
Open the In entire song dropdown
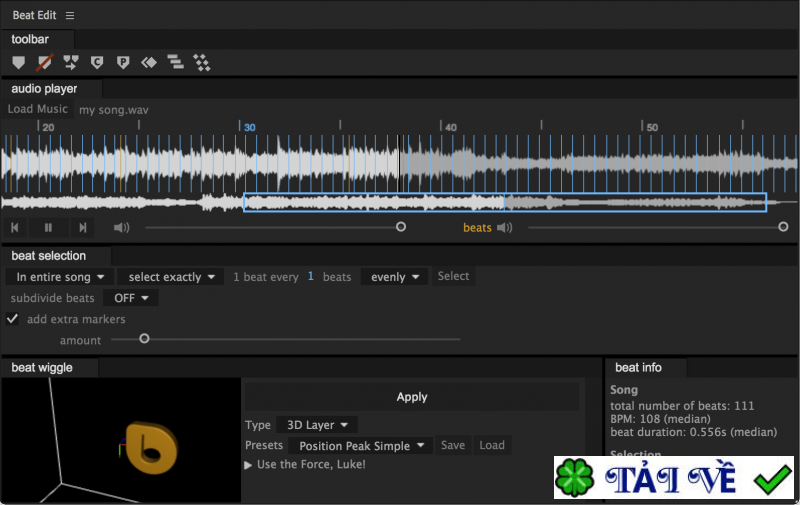pyautogui.click(x=60, y=277)
